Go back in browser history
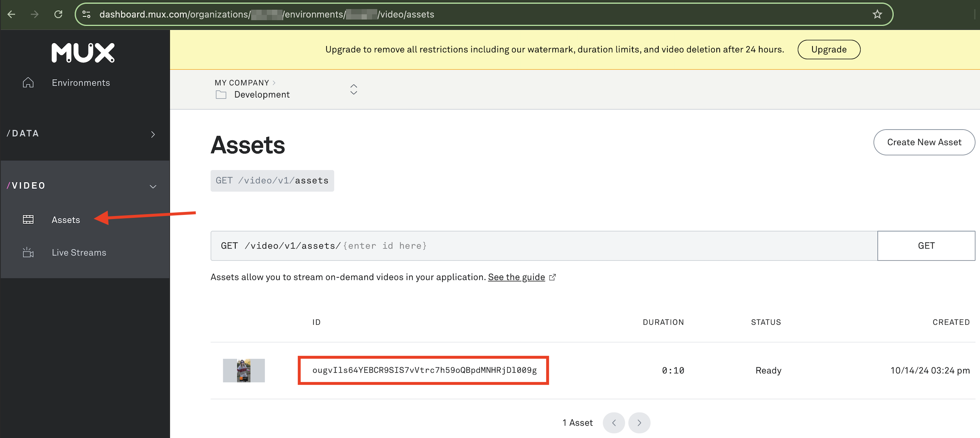 [x=12, y=15]
